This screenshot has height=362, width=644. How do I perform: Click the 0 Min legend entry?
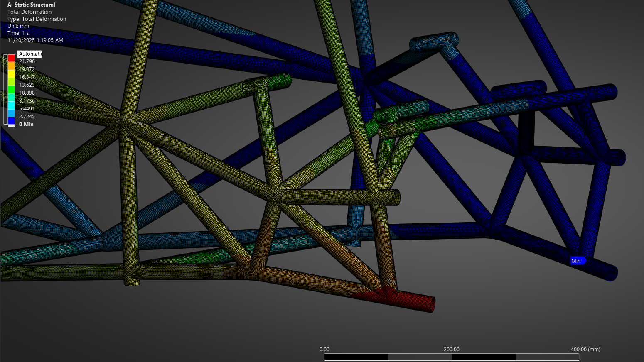click(26, 124)
